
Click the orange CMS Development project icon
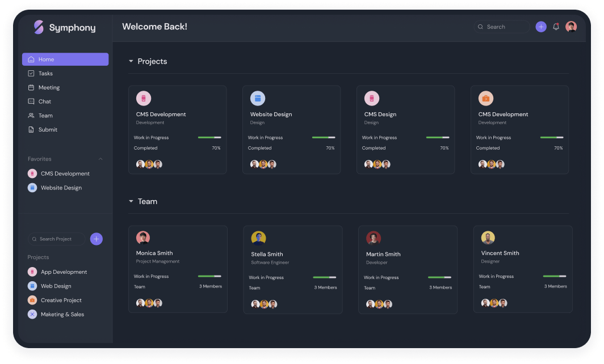point(485,98)
